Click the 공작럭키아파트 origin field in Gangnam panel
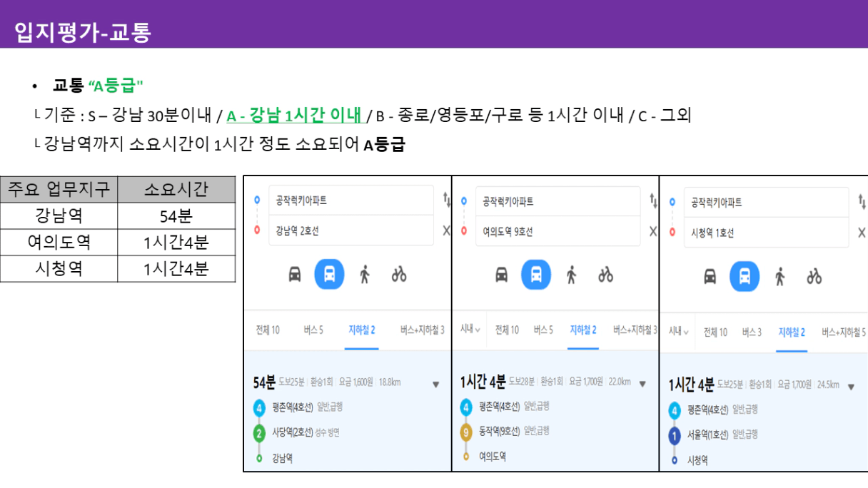Screen dimensions: 868x488 (x=351, y=200)
